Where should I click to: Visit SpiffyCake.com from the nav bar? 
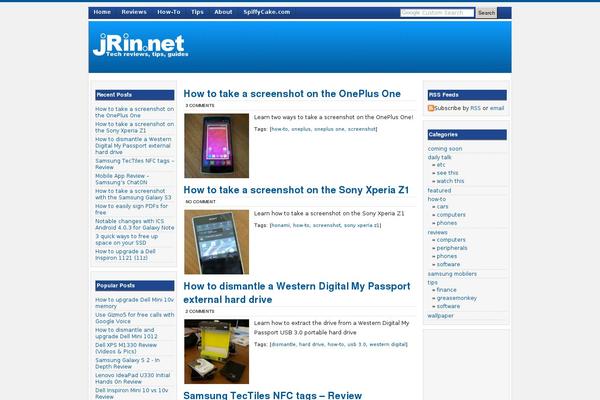pos(267,12)
